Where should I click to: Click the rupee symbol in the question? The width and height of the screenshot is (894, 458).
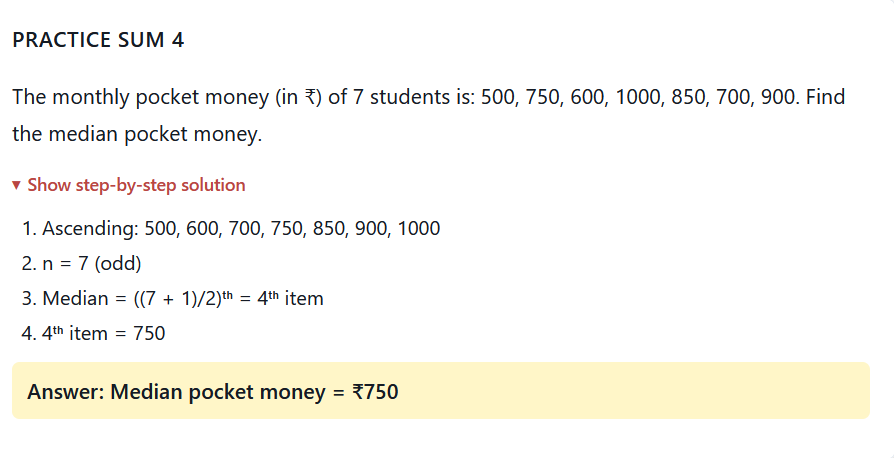(x=313, y=98)
